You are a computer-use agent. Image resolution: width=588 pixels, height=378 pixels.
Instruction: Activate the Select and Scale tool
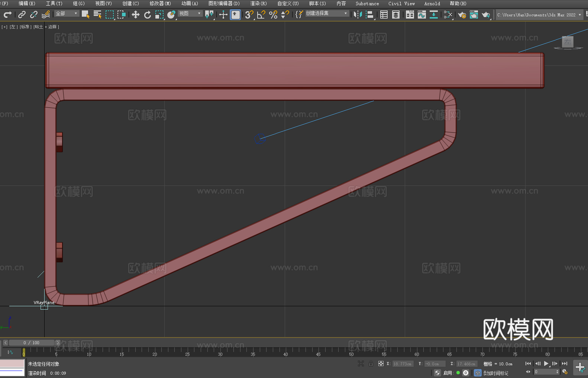click(x=159, y=14)
